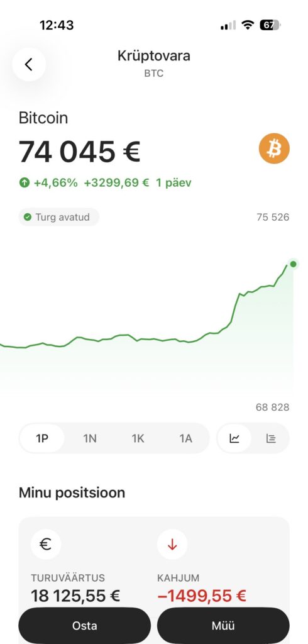308x644 pixels.
Task: Select the 1K one-month range
Action: [x=138, y=438]
